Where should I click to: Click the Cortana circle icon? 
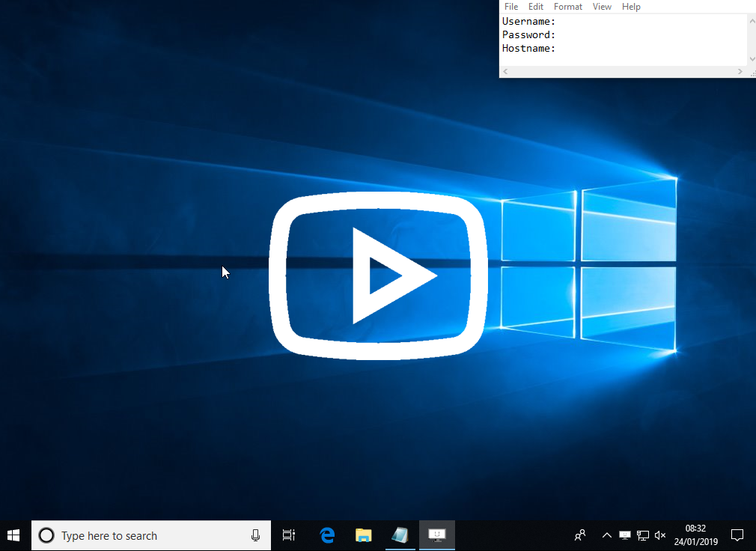point(46,535)
